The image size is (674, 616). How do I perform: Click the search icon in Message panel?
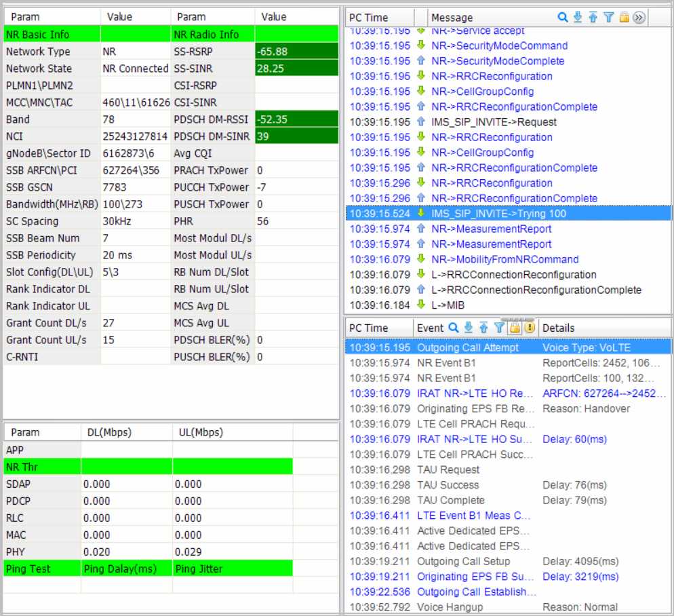562,18
